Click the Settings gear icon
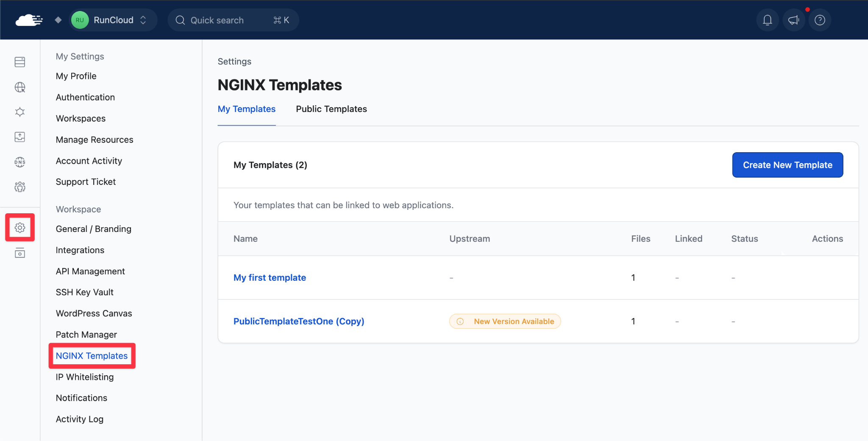 pos(20,228)
